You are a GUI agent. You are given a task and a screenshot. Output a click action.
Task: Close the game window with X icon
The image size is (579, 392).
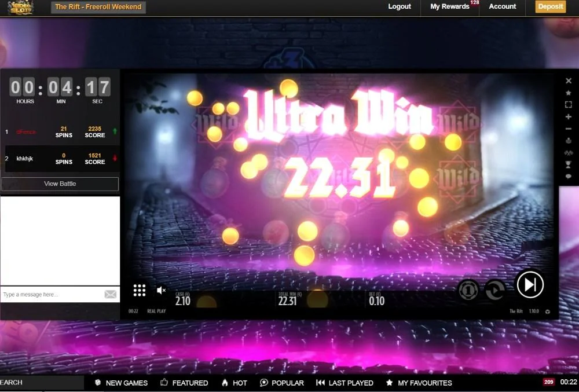click(569, 80)
